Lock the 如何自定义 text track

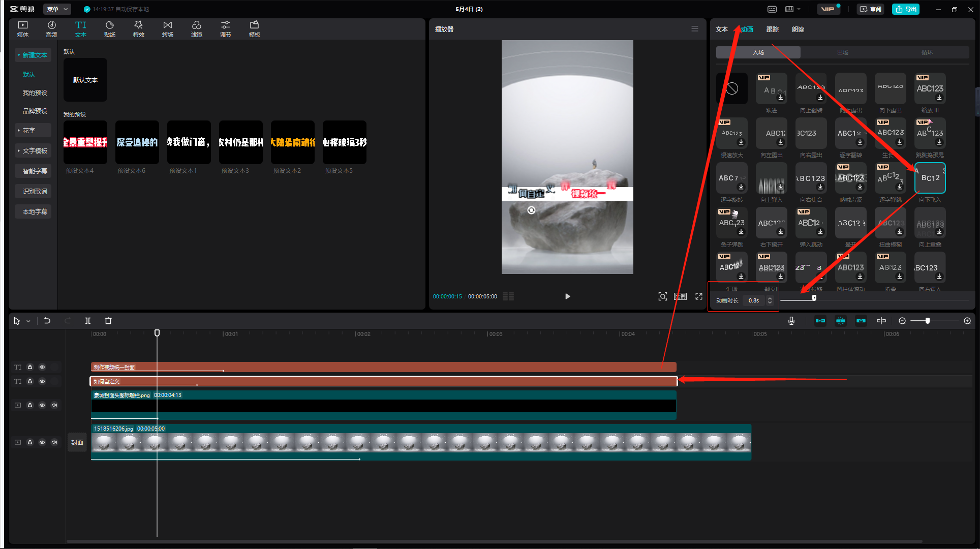30,381
